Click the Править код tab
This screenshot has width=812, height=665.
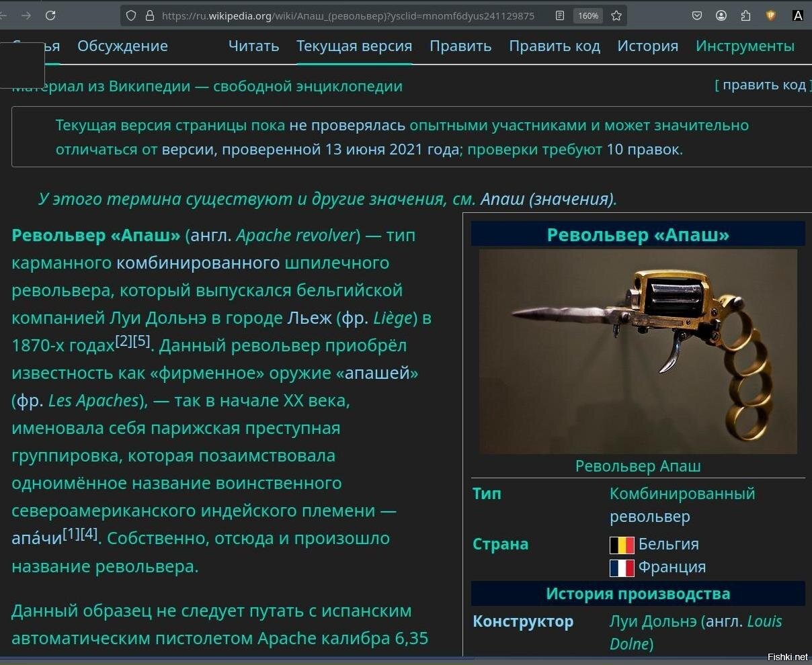coord(554,46)
